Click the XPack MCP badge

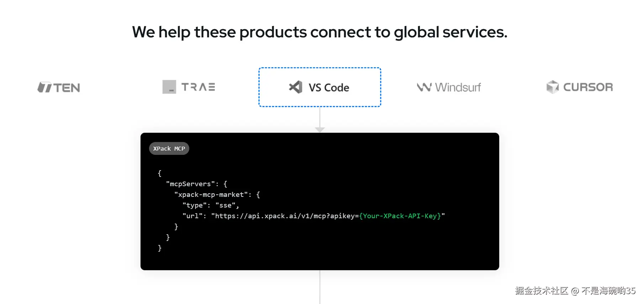(169, 148)
